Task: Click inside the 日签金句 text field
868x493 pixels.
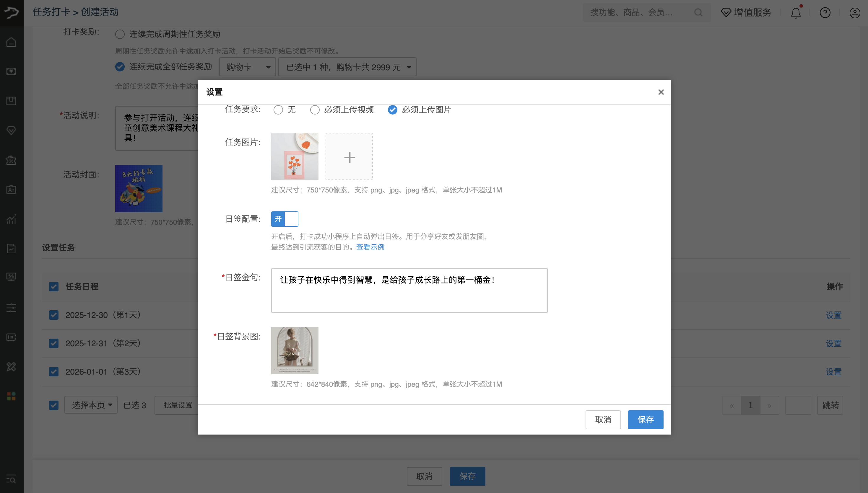Action: tap(409, 290)
